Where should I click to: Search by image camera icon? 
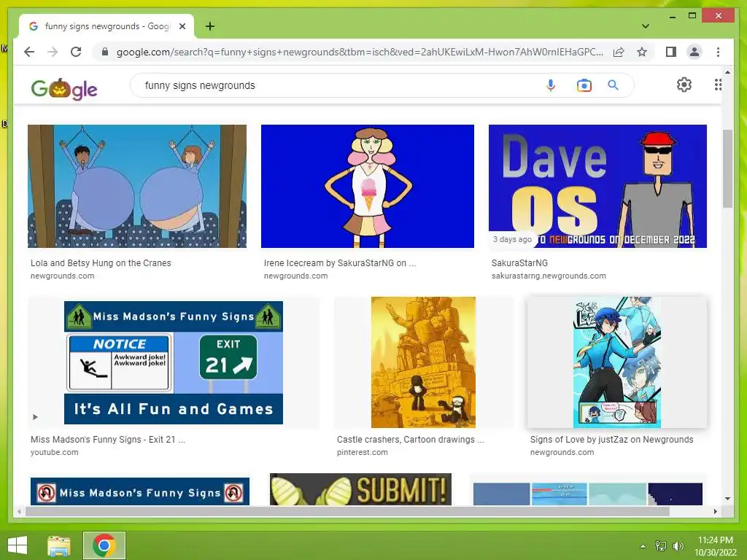pyautogui.click(x=584, y=85)
